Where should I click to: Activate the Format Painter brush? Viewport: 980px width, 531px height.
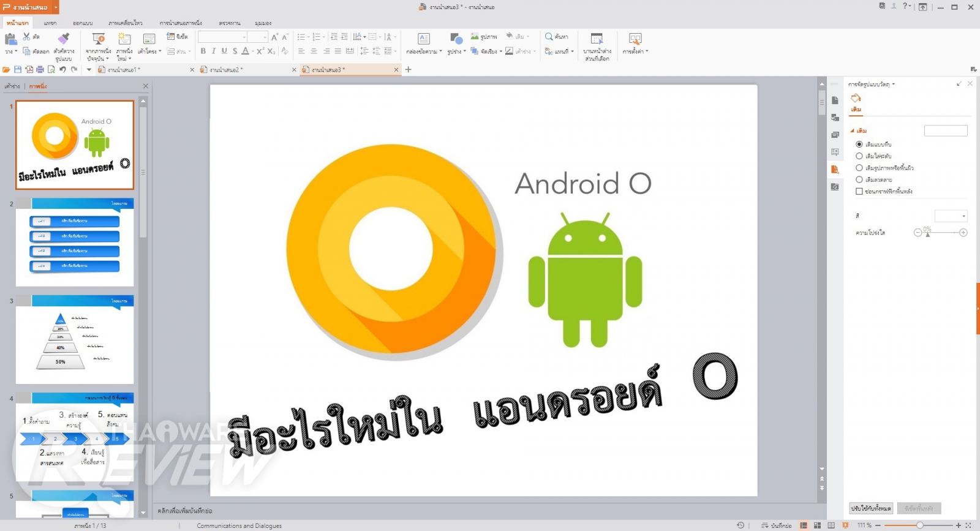[x=64, y=39]
